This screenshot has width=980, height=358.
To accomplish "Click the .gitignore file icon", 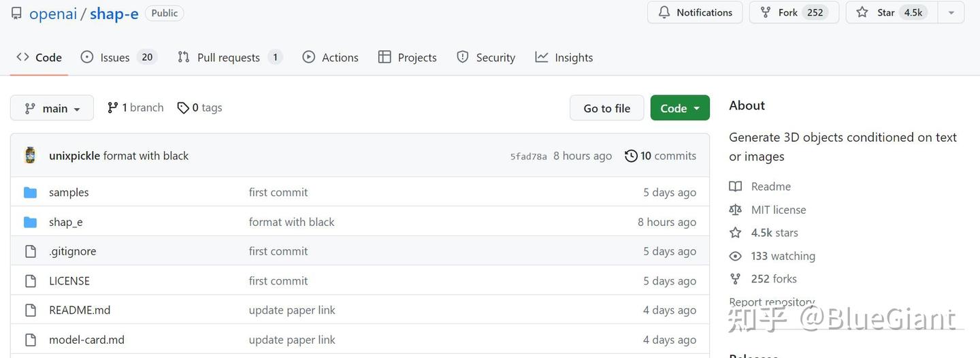I will [30, 251].
